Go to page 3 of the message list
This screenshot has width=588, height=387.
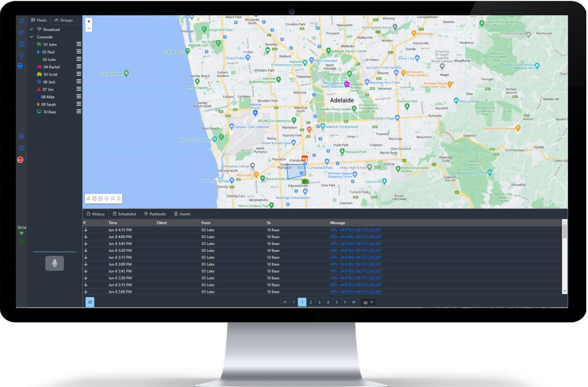tap(319, 302)
